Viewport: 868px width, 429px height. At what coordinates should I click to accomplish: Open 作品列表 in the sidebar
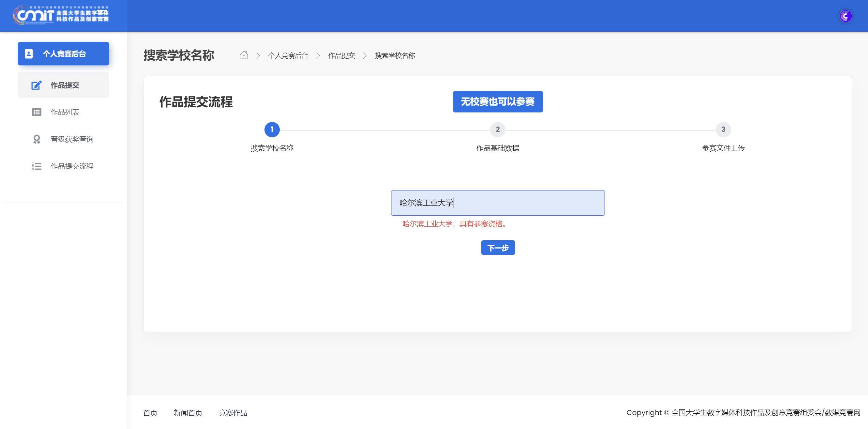coord(65,112)
